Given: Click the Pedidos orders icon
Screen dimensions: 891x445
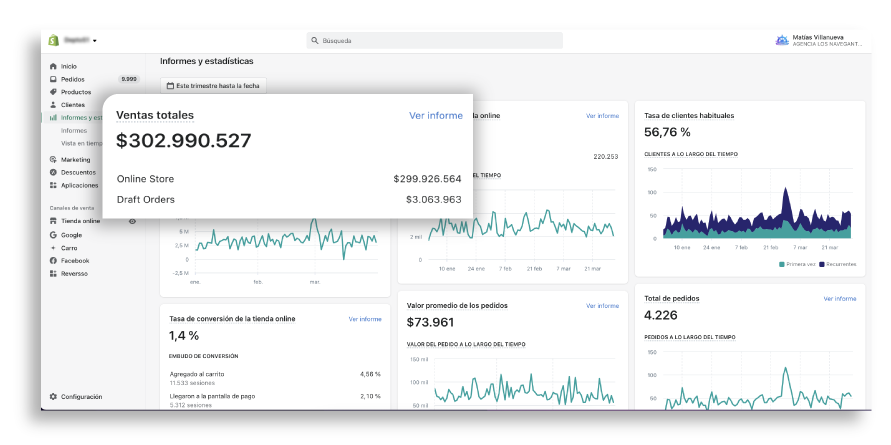Looking at the screenshot, I should coord(53,80).
